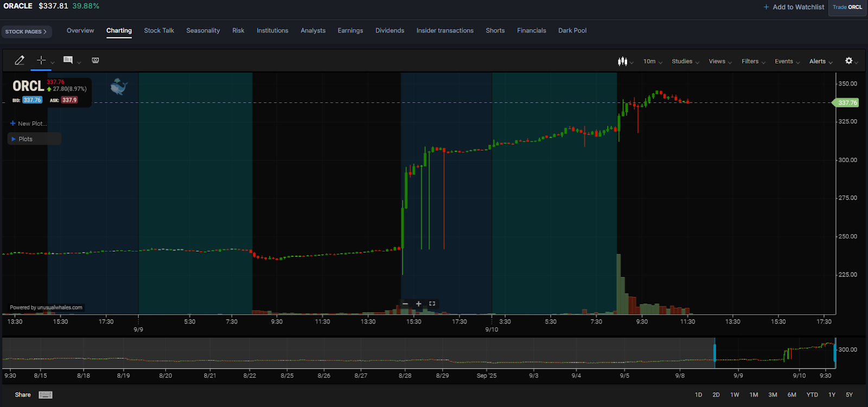Click the 39.88% change value
This screenshot has height=407, width=868.
tap(86, 6)
